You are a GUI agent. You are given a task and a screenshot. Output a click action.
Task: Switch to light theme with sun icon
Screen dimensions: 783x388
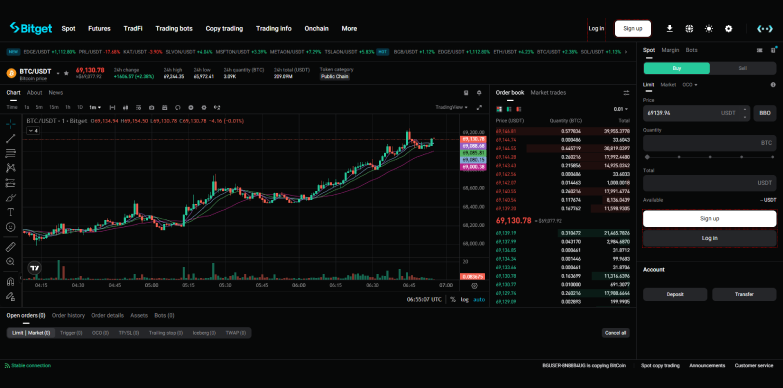coord(709,28)
